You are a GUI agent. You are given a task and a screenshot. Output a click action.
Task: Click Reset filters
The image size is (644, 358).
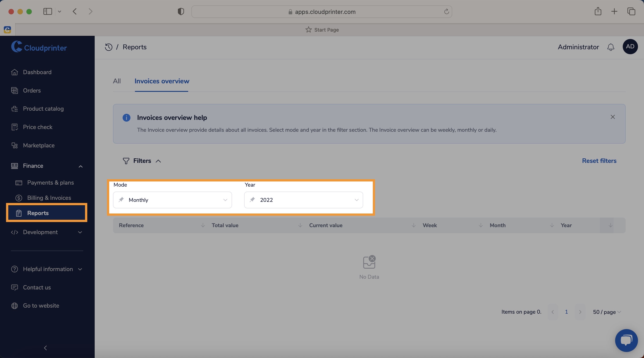point(599,161)
